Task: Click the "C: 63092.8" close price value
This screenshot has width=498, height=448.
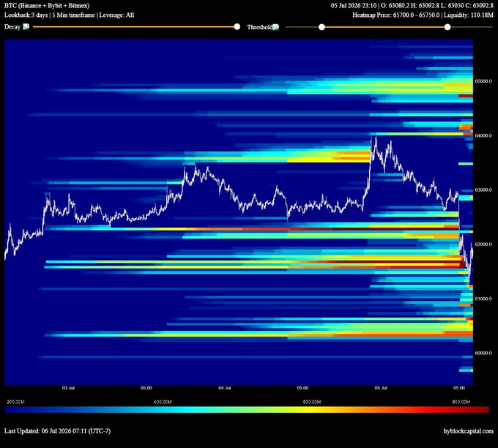Action: [479, 5]
